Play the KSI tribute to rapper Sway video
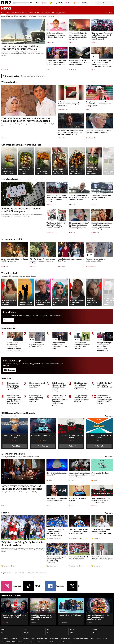Screen dimensions: 114x644 77,292
